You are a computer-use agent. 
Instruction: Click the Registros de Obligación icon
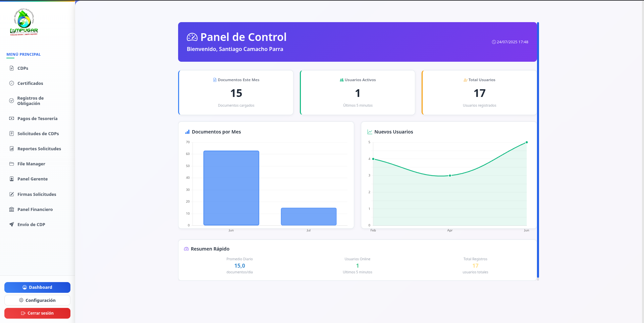(11, 101)
